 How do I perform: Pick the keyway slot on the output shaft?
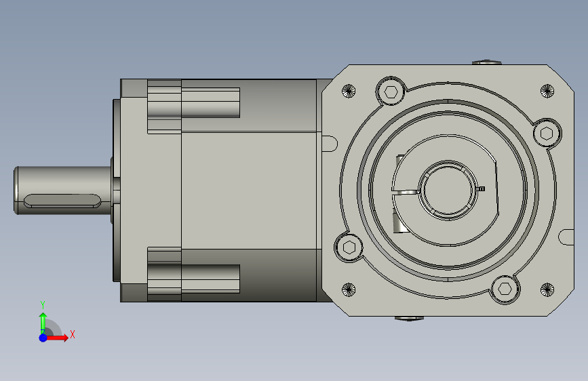[x=62, y=201]
